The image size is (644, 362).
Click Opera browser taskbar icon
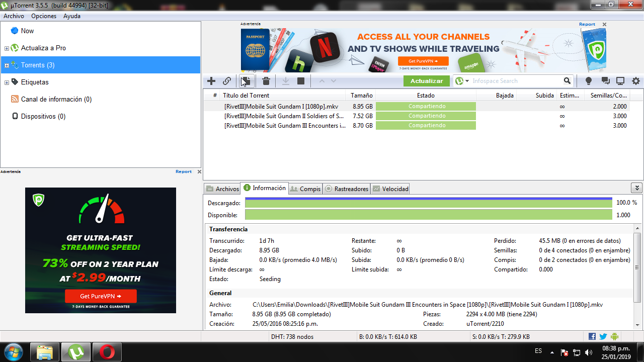[x=106, y=352]
